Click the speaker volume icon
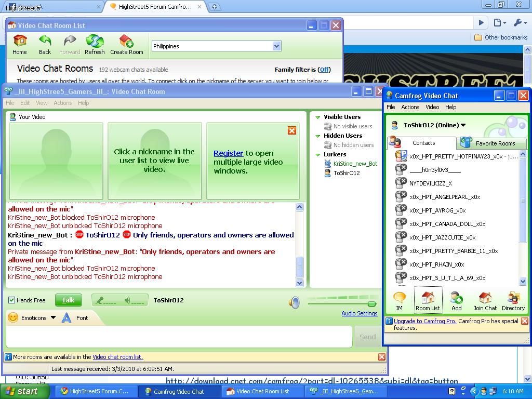Screen dimensions: 532x399 (295, 302)
